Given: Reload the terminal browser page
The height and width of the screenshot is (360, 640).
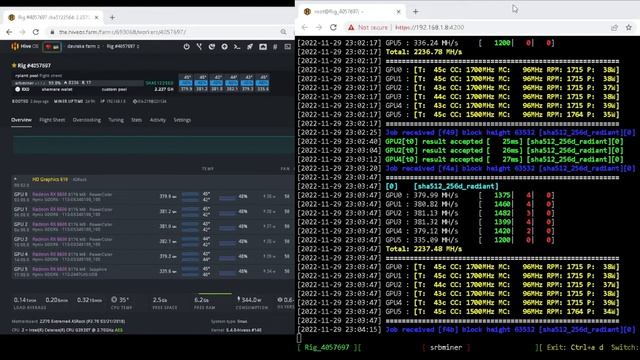Looking at the screenshot, I should pos(333,27).
